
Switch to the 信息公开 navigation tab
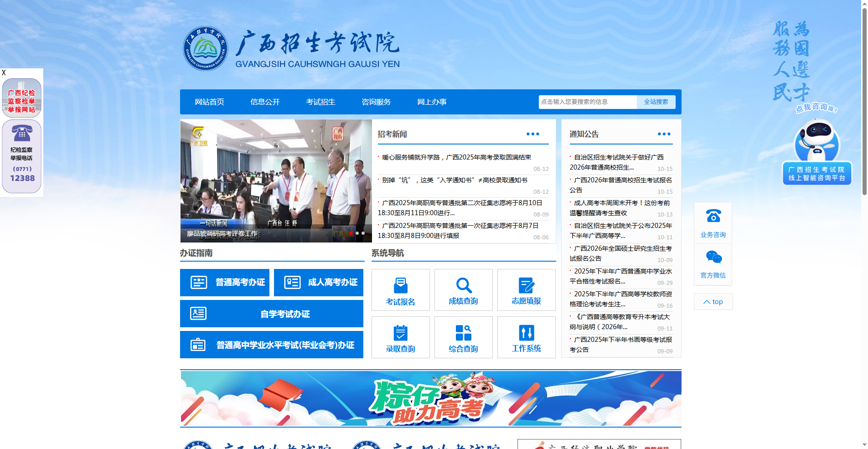point(265,102)
